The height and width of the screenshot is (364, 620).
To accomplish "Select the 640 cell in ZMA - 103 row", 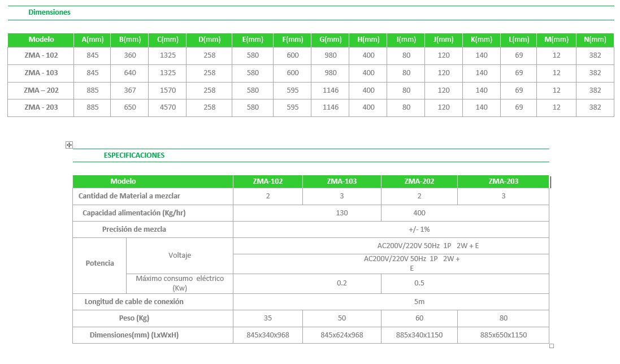I will 129,73.
